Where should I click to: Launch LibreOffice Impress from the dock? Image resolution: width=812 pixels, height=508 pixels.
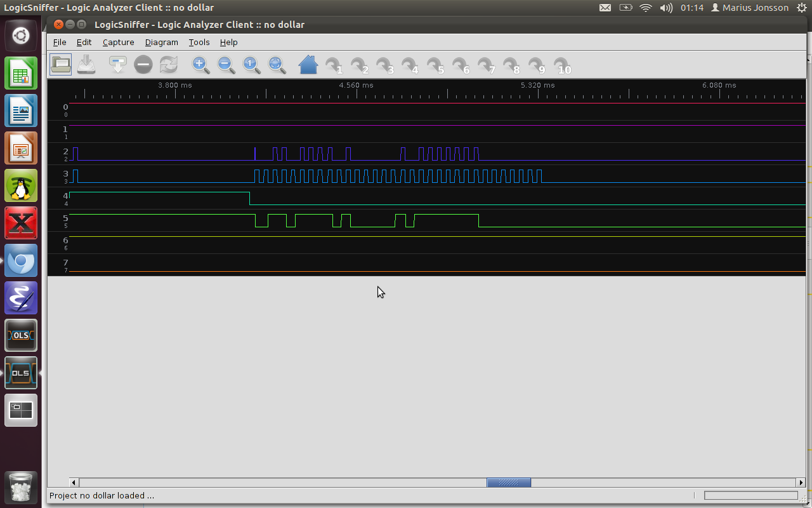pos(21,148)
